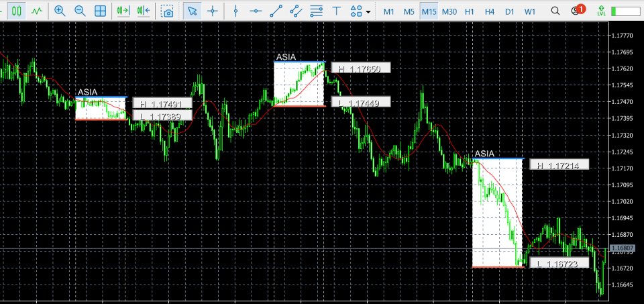Open account notifications with red badge

(x=578, y=10)
